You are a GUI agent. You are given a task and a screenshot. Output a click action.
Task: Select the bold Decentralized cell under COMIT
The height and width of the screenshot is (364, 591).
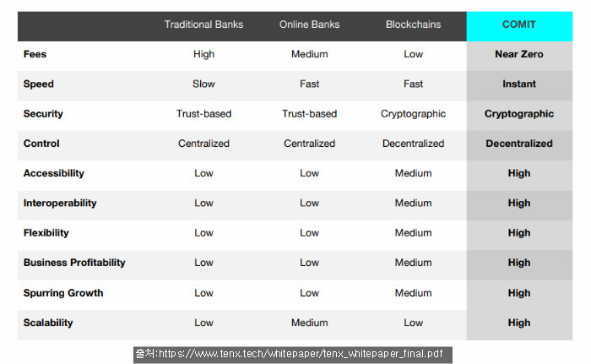[x=519, y=144]
